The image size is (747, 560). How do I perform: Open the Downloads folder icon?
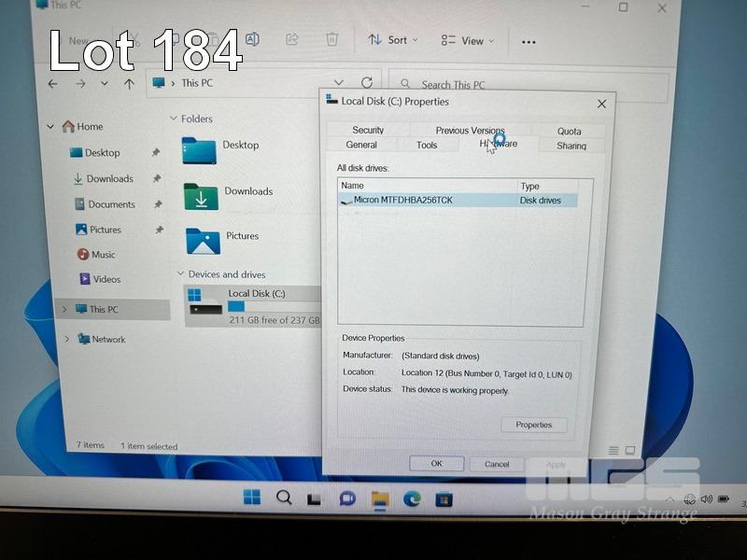(x=201, y=195)
